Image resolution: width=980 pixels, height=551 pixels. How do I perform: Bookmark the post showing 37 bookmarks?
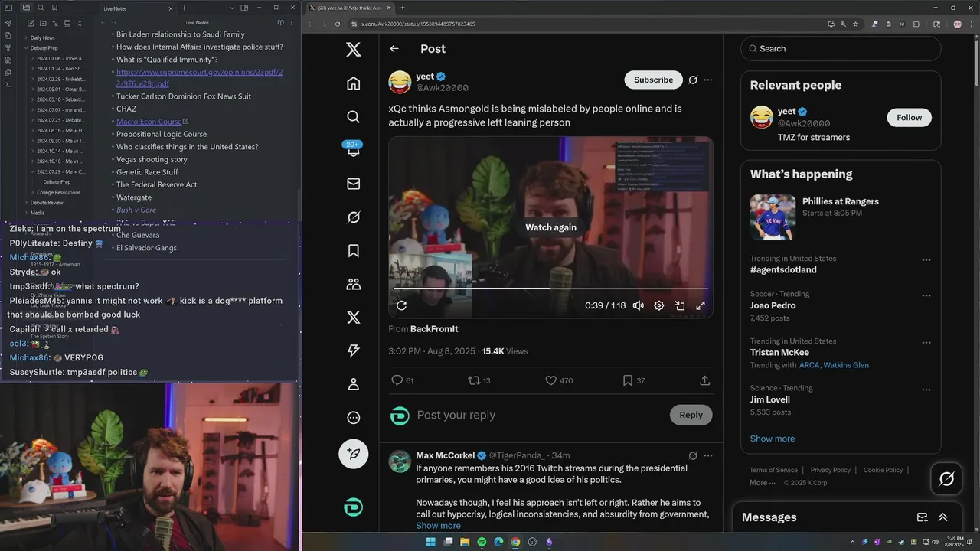click(628, 380)
